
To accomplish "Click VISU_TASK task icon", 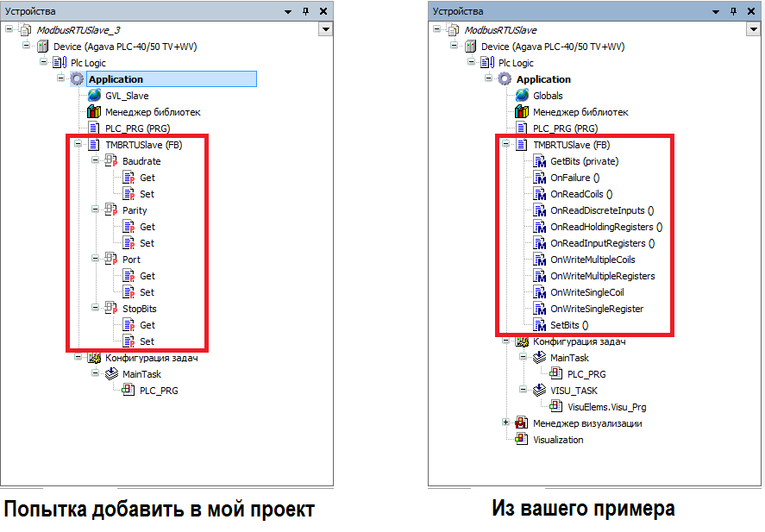I will tap(539, 390).
